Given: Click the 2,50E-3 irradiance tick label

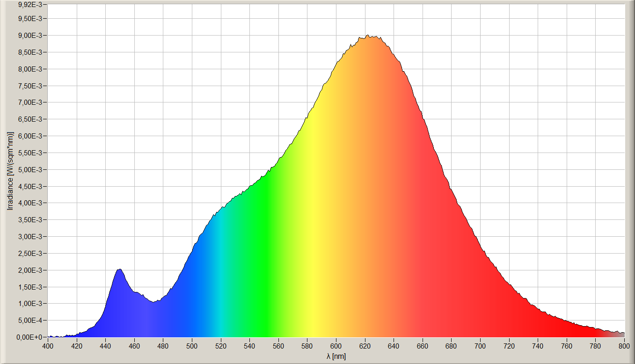Looking at the screenshot, I should click(30, 254).
